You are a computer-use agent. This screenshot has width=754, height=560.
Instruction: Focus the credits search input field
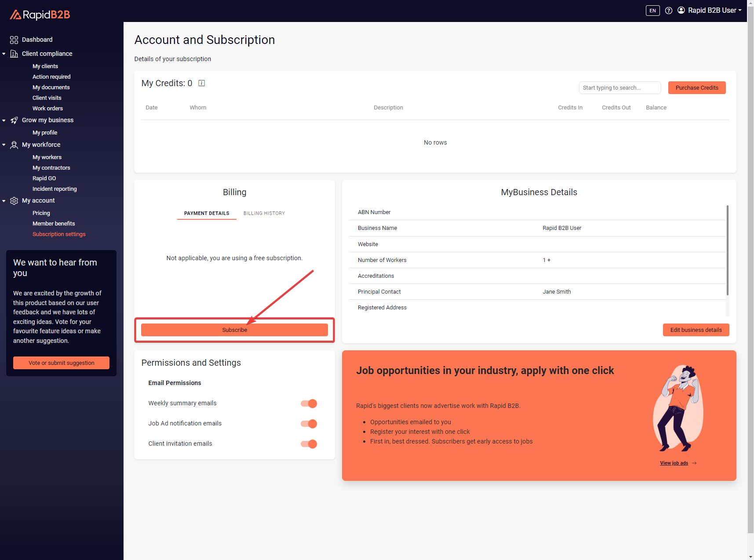point(619,88)
